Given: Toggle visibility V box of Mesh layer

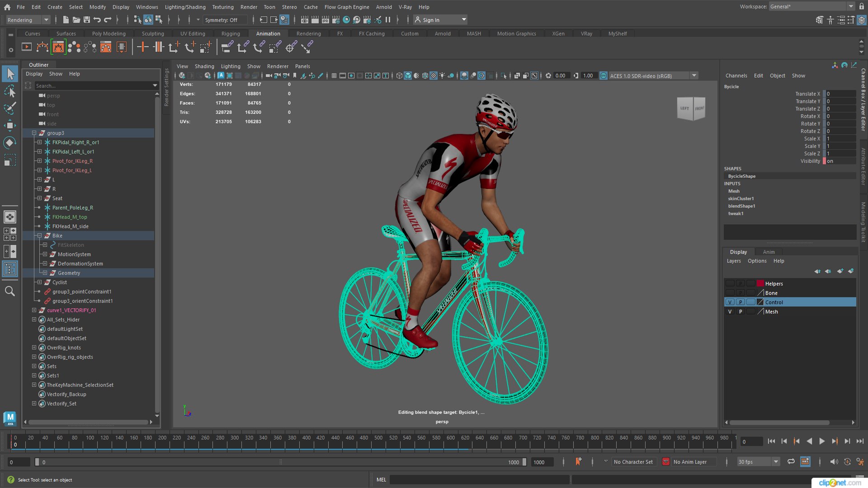Looking at the screenshot, I should (x=730, y=312).
